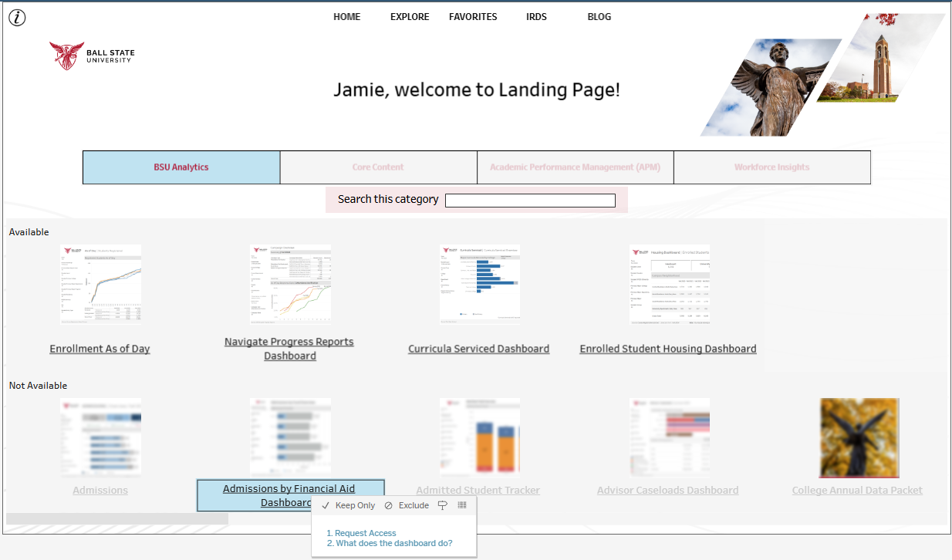Switch to the Core Content tab
The width and height of the screenshot is (952, 560).
tap(378, 167)
